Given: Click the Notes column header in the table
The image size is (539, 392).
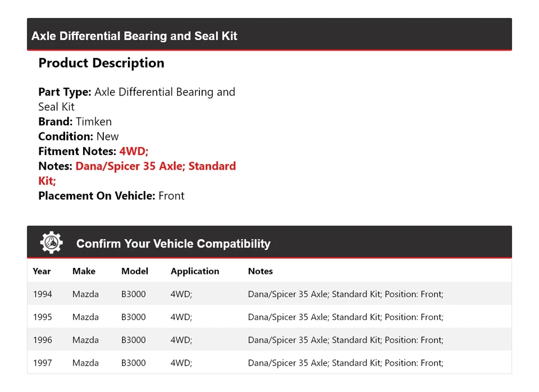Looking at the screenshot, I should point(260,271).
